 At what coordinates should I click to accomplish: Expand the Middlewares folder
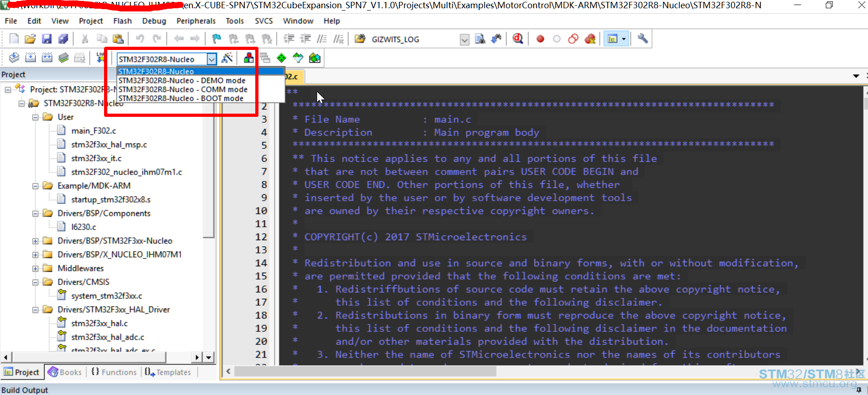[x=35, y=269]
